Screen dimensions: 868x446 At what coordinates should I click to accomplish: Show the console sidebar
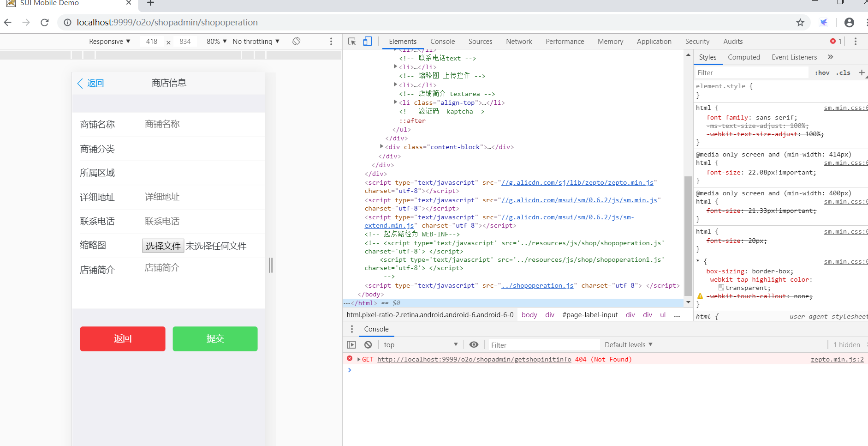click(x=351, y=344)
